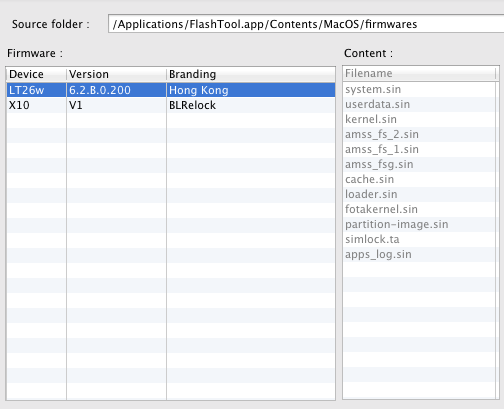This screenshot has height=409, width=504.
Task: Select loader.sin file entry
Action: pos(419,194)
